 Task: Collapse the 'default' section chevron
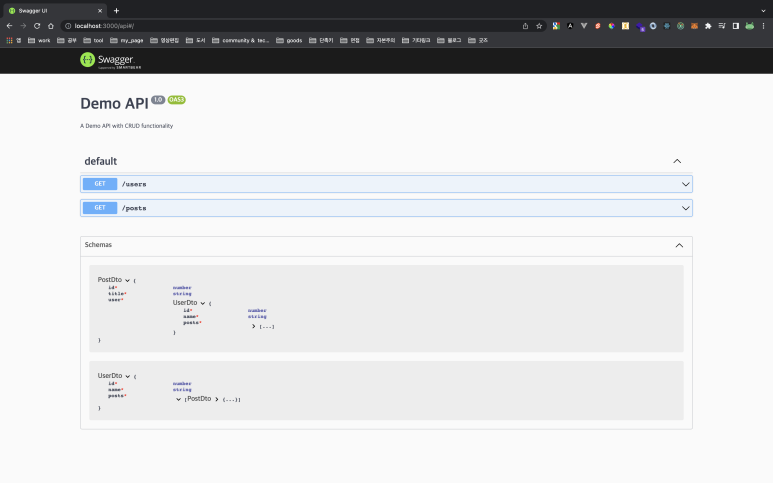point(677,161)
